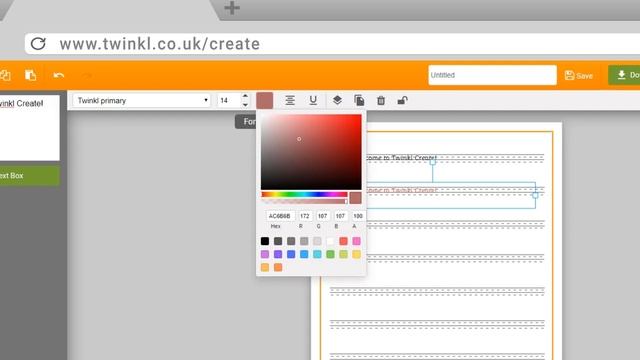The image size is (640, 360).
Task: Pick the lilac preset swatch
Action: (x=265, y=254)
